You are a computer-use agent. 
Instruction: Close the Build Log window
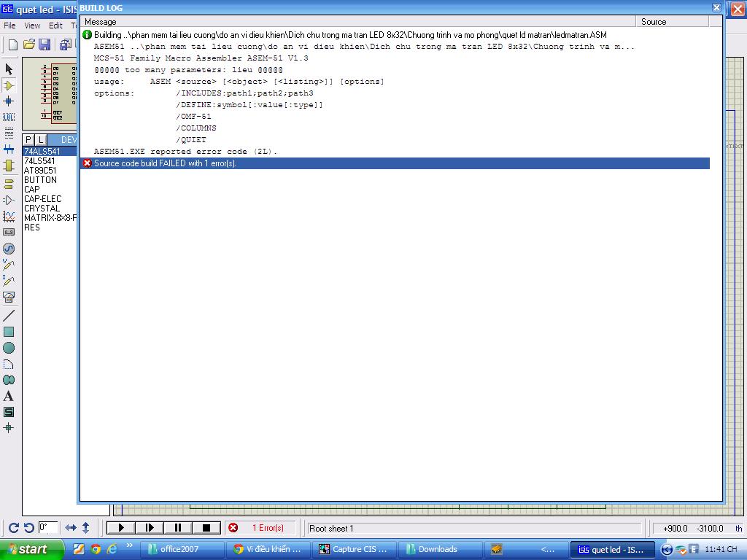point(716,7)
